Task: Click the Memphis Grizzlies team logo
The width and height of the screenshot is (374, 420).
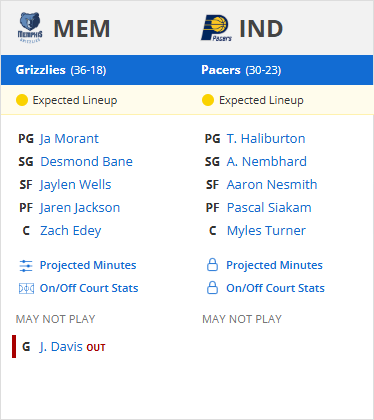Action: tap(30, 28)
